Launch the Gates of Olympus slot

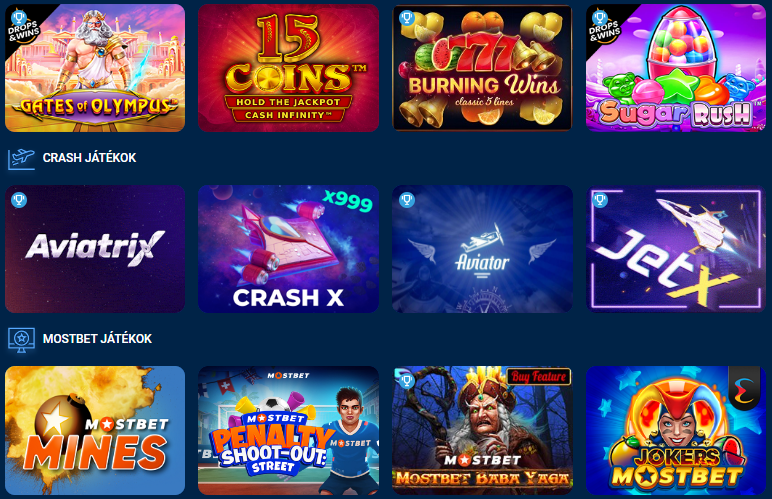tap(95, 68)
